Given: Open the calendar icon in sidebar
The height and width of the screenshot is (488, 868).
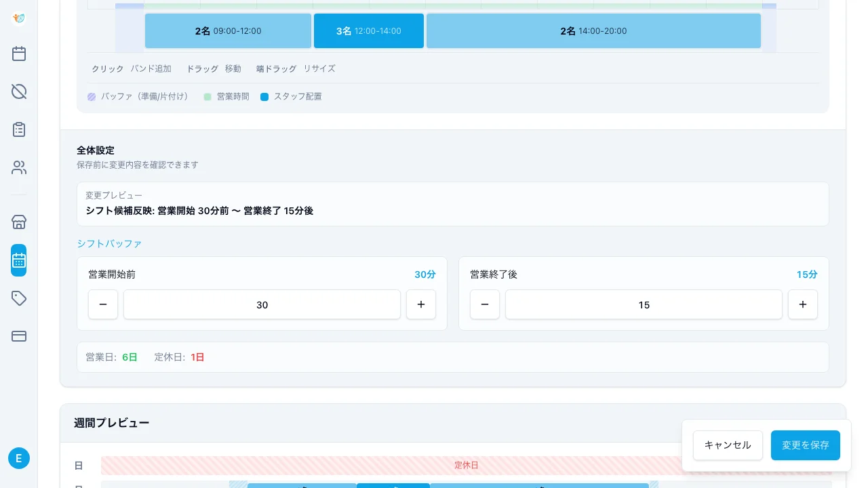Looking at the screenshot, I should pos(19,54).
